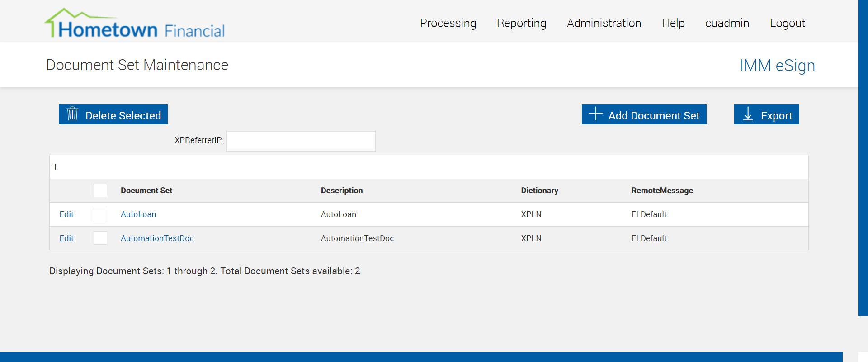This screenshot has height=362, width=868.
Task: Sort by the Document Set column header
Action: 146,191
